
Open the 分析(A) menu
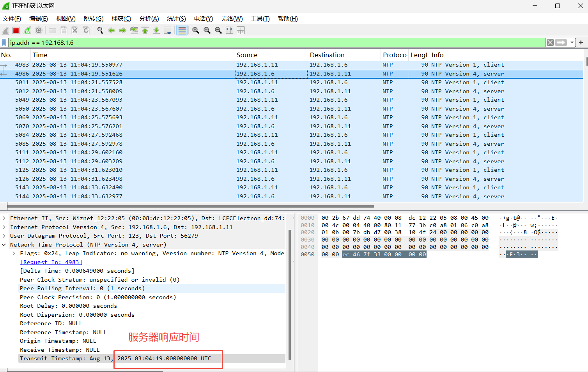149,19
